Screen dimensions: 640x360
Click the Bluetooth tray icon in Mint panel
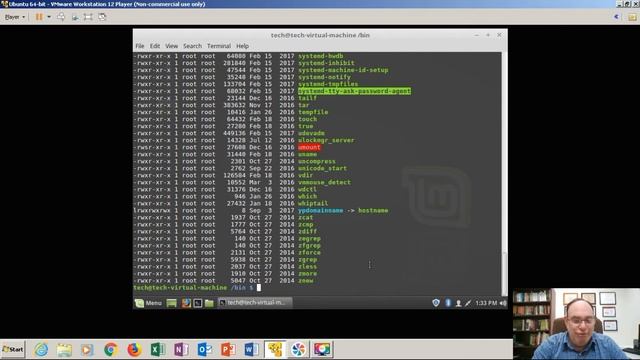pyautogui.click(x=448, y=303)
